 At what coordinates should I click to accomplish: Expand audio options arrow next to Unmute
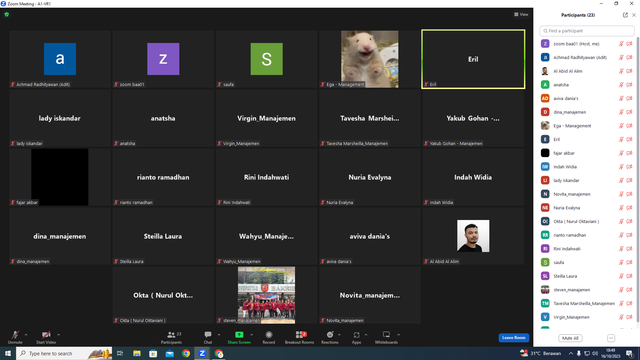coord(26,335)
